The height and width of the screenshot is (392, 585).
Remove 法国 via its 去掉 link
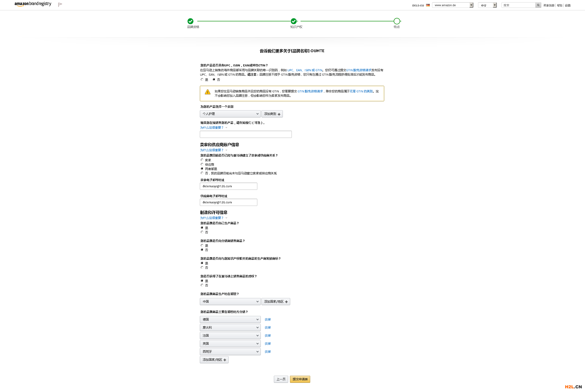(268, 335)
